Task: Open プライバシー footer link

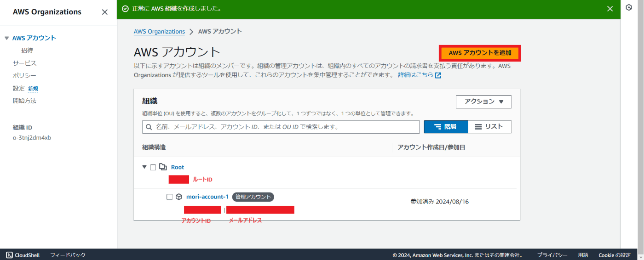Action: 552,255
